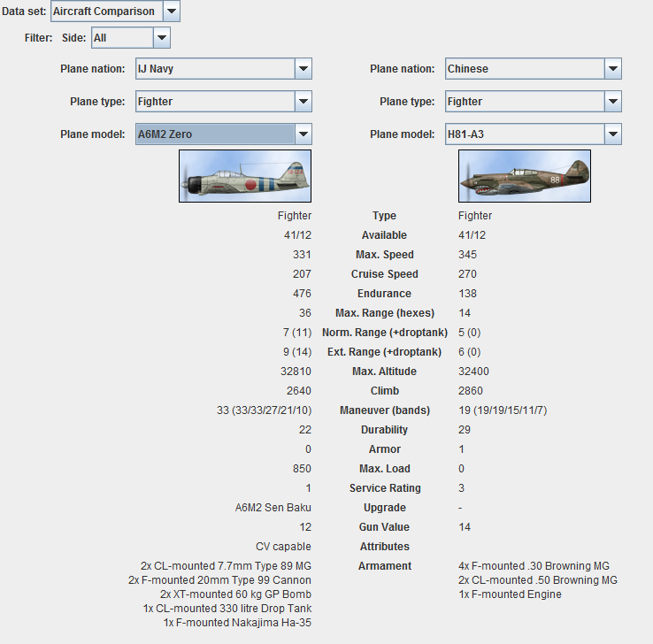The image size is (653, 644).
Task: Click the 'Climb' row label
Action: [x=385, y=391]
